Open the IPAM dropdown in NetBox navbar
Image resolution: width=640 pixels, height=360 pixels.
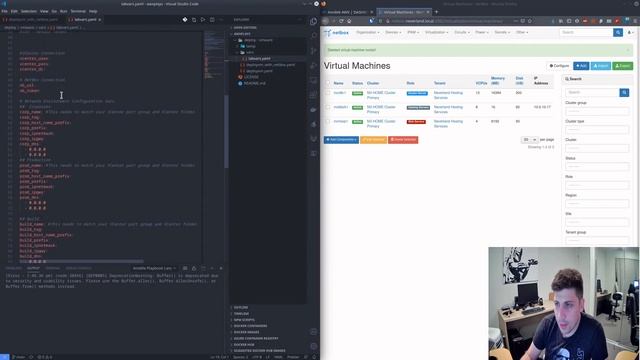click(x=413, y=32)
